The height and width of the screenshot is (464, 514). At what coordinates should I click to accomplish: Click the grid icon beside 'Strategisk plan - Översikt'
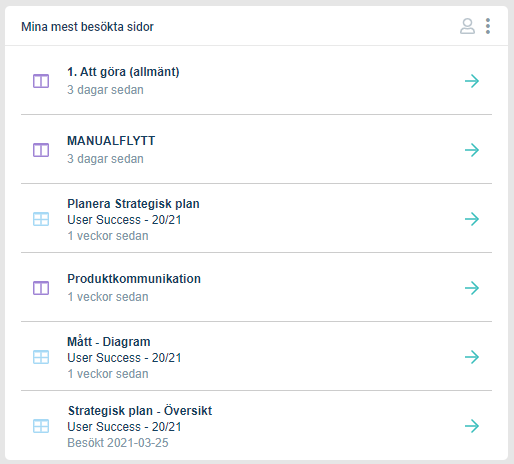pyautogui.click(x=41, y=426)
